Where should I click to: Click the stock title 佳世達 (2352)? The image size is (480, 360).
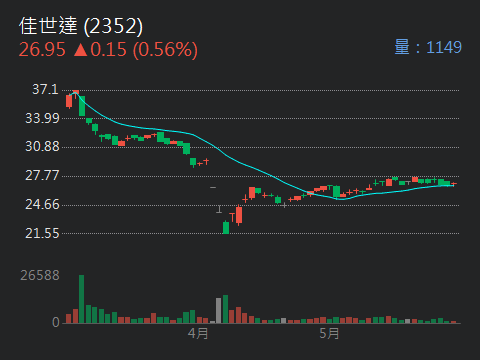81,26
